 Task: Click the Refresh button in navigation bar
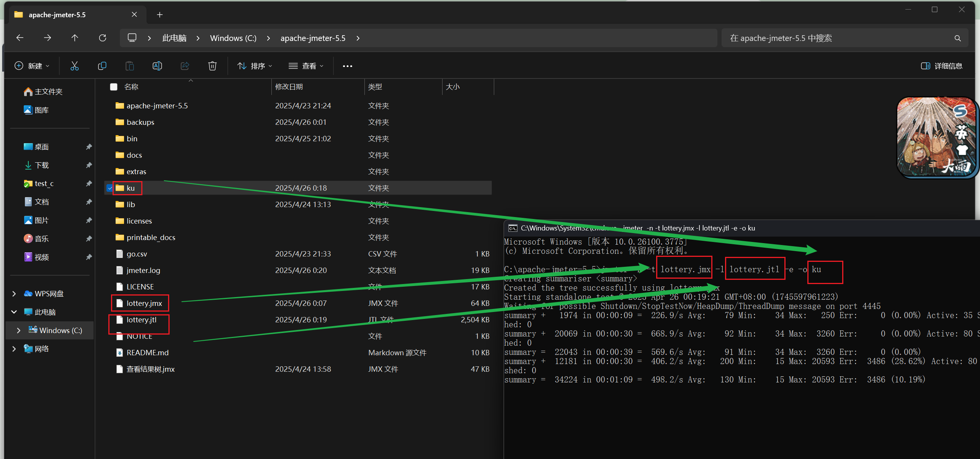pos(102,38)
